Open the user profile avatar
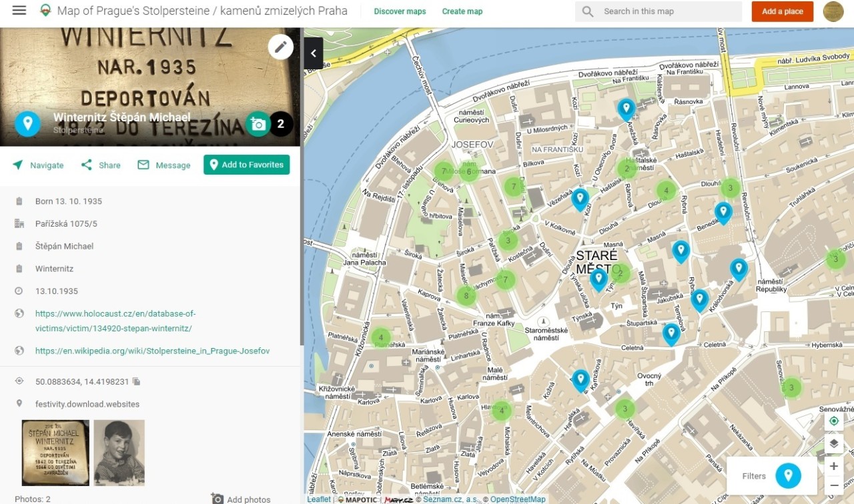 point(833,11)
